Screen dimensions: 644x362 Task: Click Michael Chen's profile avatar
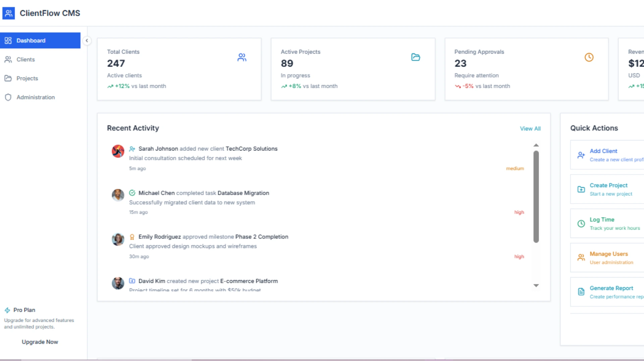tap(117, 195)
